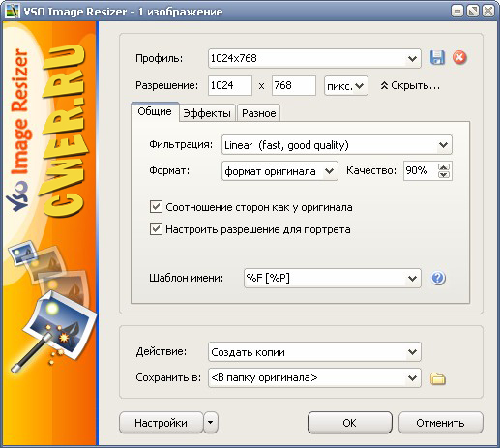The image size is (500, 448).
Task: Open the Действие dropdown 'Создать копии'
Action: point(314,352)
